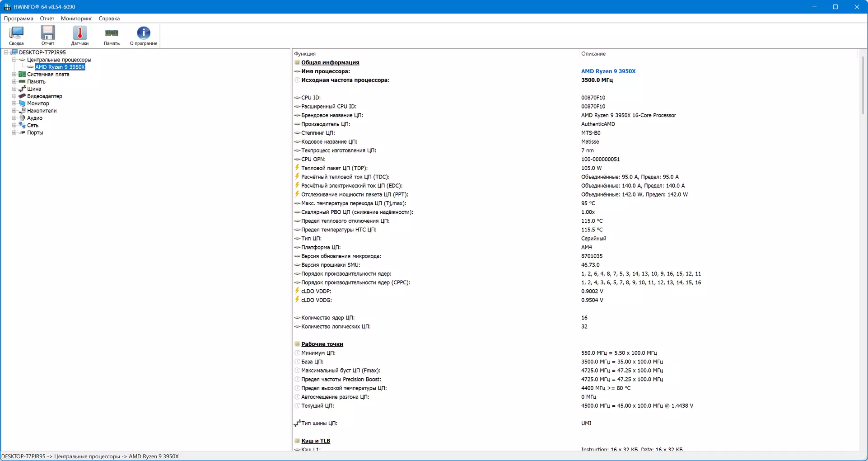868x461 pixels.
Task: Click the HWiNFO app icon in title bar
Action: point(7,7)
